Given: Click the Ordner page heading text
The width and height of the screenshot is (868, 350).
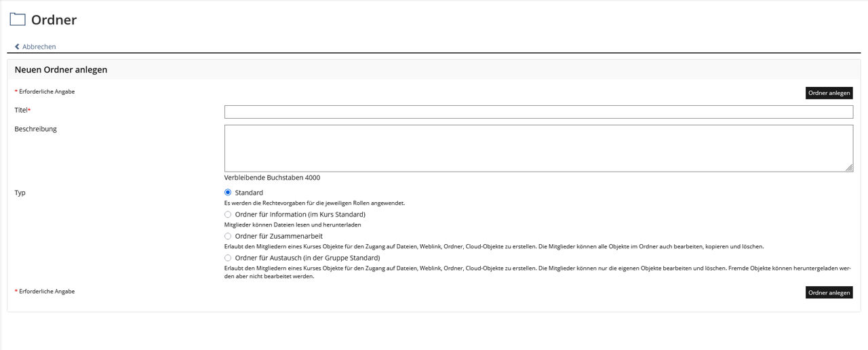Looking at the screenshot, I should [54, 20].
